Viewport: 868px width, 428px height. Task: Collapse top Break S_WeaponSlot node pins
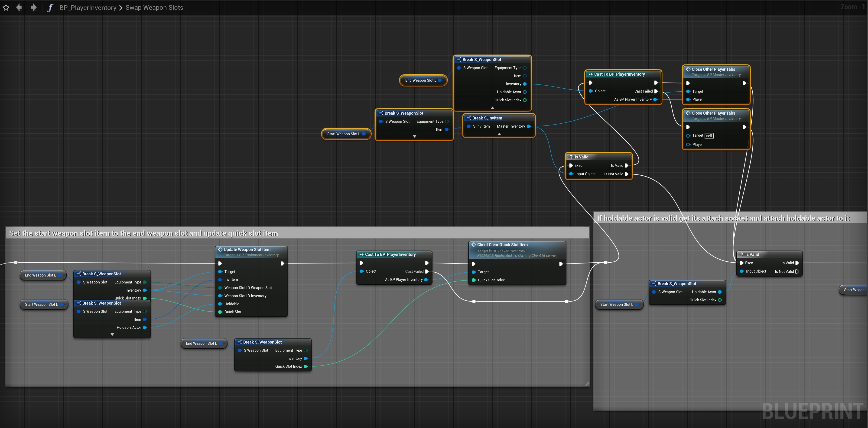pos(492,108)
